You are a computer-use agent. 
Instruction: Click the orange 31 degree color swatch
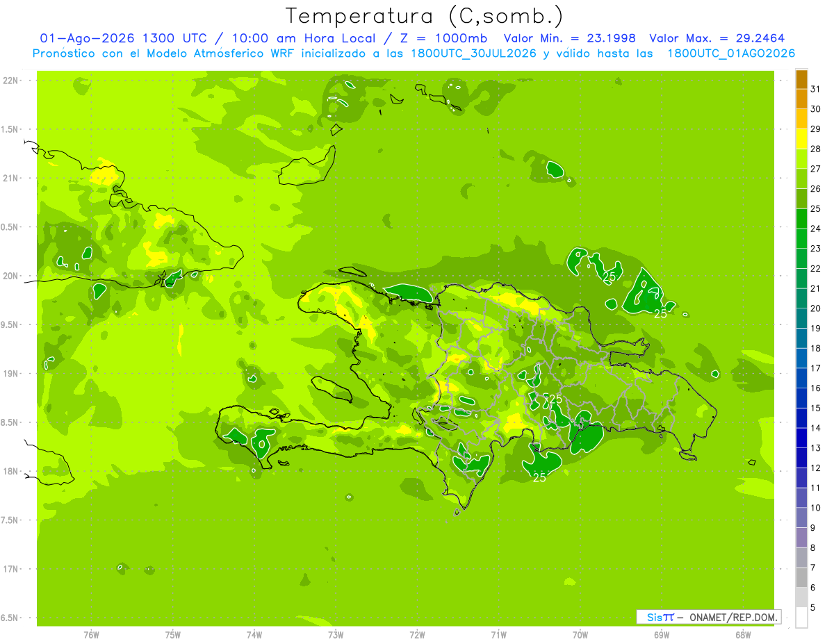801,79
